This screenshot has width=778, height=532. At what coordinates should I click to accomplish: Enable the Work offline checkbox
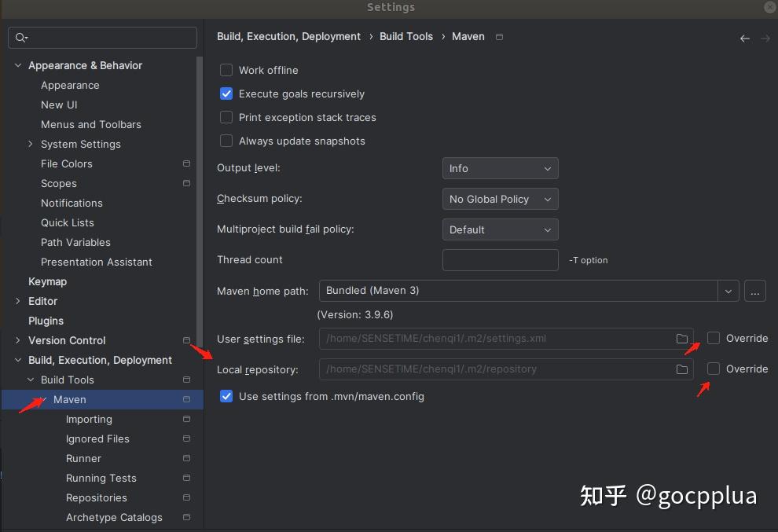[x=226, y=70]
